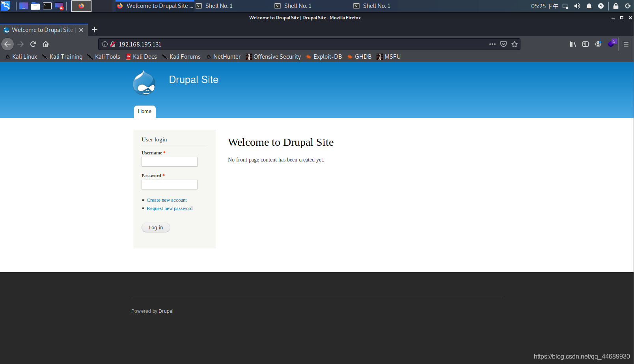Open Exploit-DB bookmark

tap(324, 57)
